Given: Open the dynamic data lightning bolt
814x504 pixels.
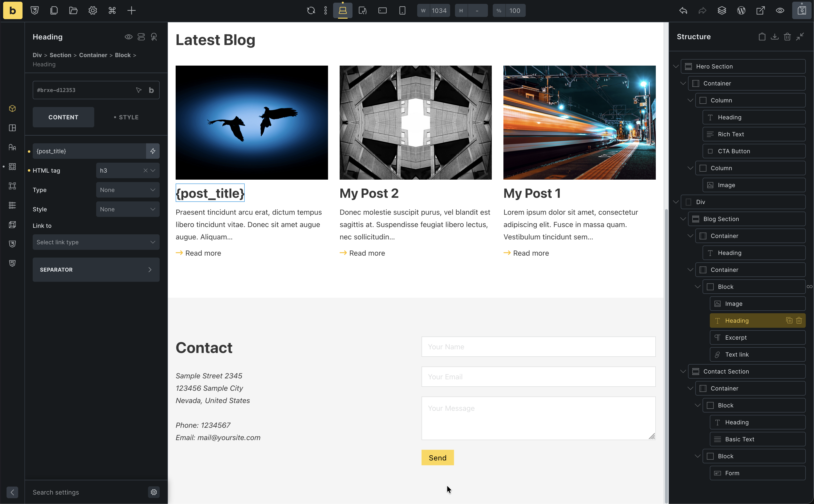Looking at the screenshot, I should coord(153,151).
